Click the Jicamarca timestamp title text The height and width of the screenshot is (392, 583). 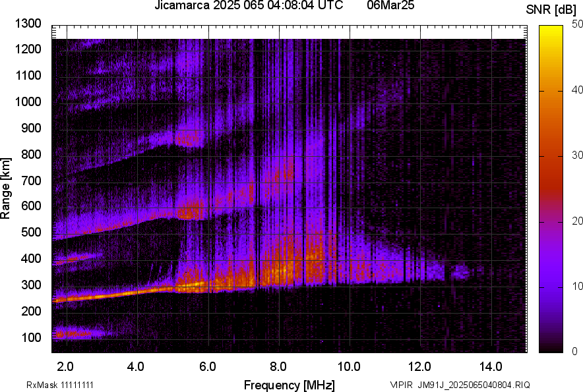tap(248, 6)
